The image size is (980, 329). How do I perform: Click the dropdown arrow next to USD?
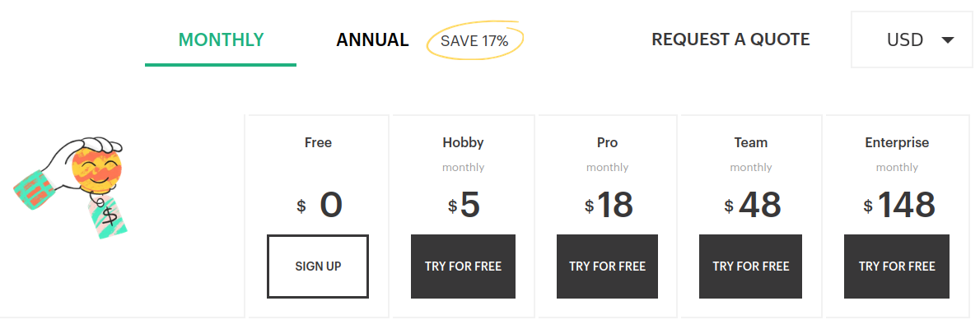pyautogui.click(x=946, y=39)
